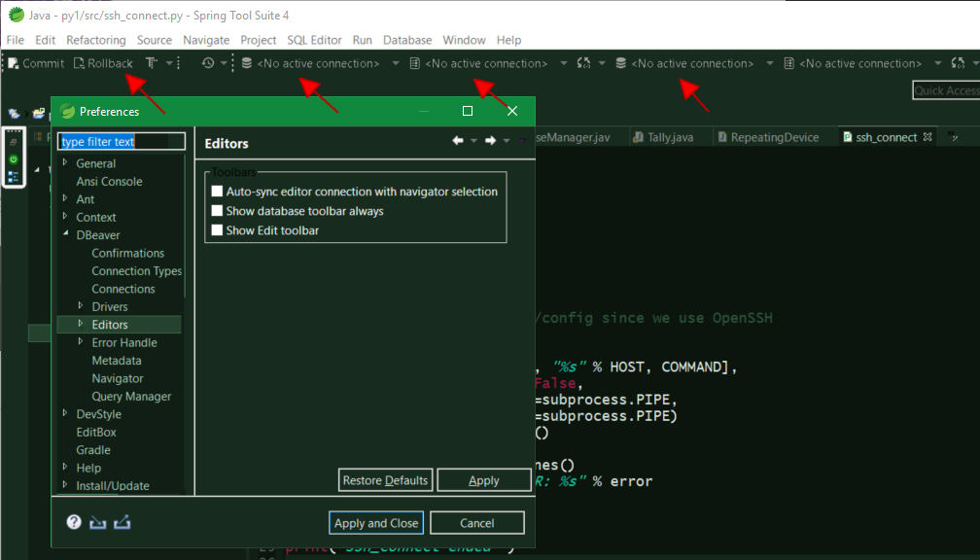Click the Apply button
Screen dimensions: 980x560
point(484,480)
